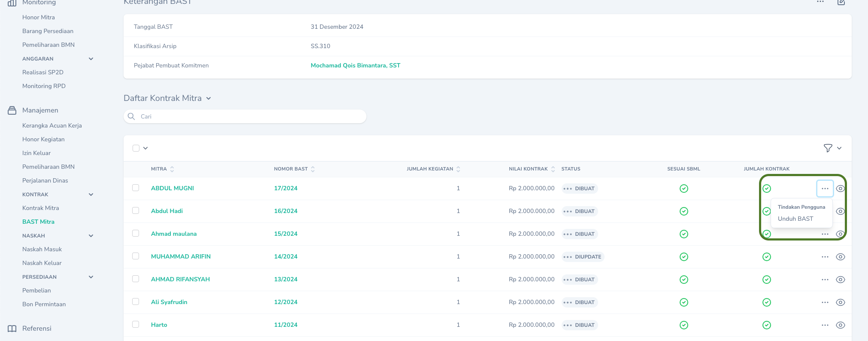Open the Manajemen briefcase icon
The height and width of the screenshot is (341, 868).
point(12,110)
